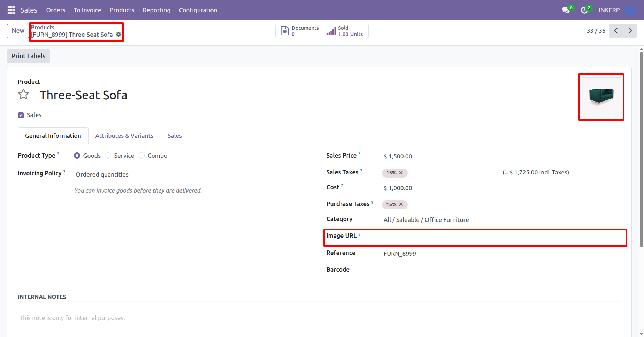Mark product as favorite with star icon
The height and width of the screenshot is (337, 644).
(x=24, y=95)
